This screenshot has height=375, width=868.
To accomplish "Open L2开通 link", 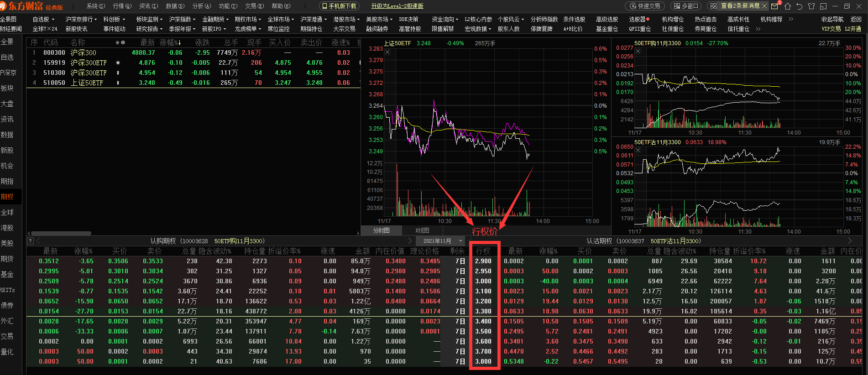I will pyautogui.click(x=853, y=29).
